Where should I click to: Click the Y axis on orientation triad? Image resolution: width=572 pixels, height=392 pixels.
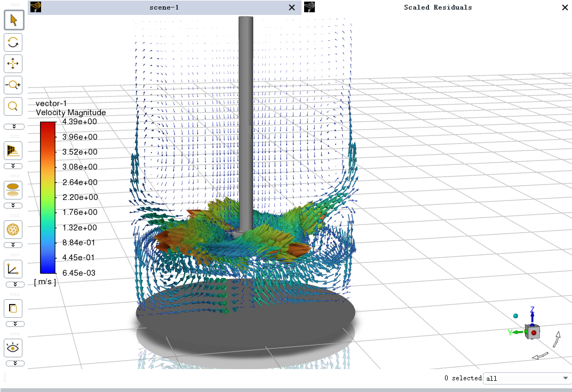tap(515, 332)
